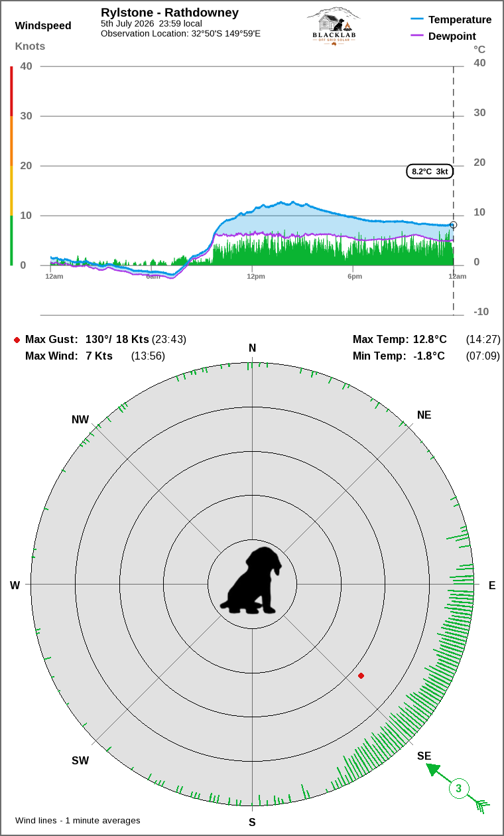The image size is (504, 836).
Task: Click the Min Temp value -1.8°C
Action: tap(429, 356)
